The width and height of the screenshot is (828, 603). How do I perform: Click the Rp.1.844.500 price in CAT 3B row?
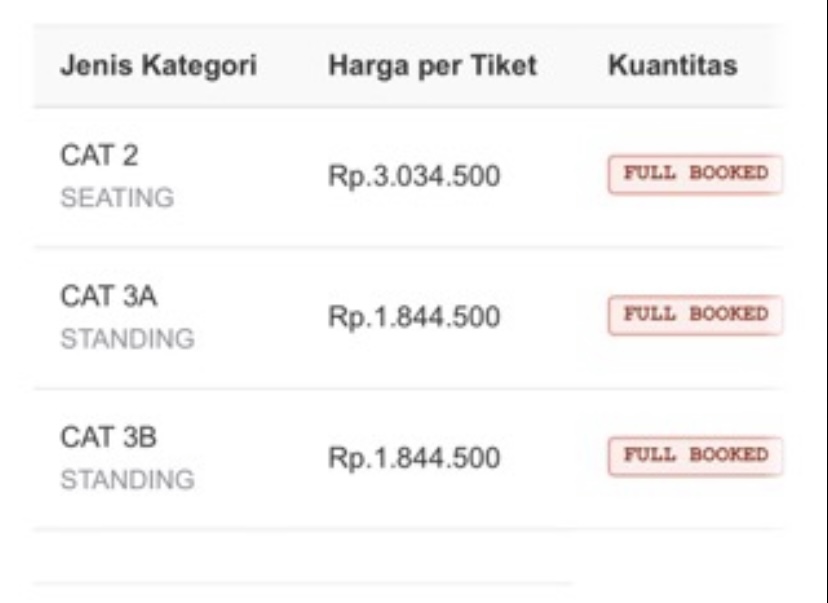pyautogui.click(x=414, y=459)
